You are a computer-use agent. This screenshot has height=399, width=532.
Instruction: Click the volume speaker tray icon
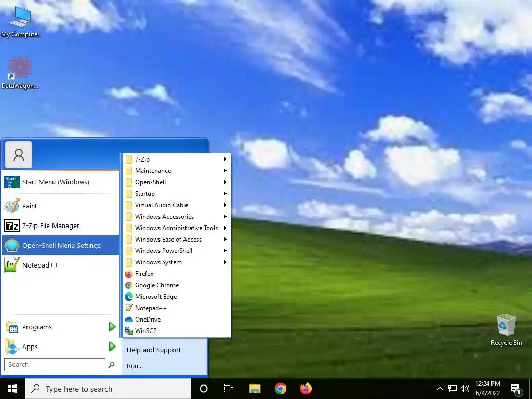465,389
